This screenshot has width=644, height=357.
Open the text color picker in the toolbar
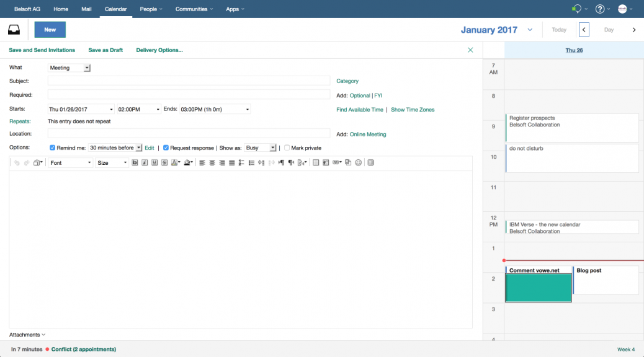tap(174, 162)
